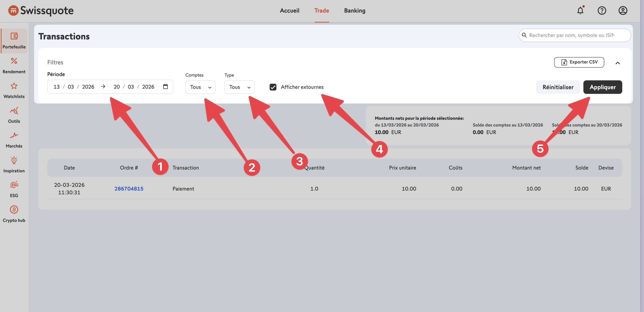Viewport: 644px width, 312px height.
Task: Open the Inspiration lightbulb icon
Action: pos(14,160)
